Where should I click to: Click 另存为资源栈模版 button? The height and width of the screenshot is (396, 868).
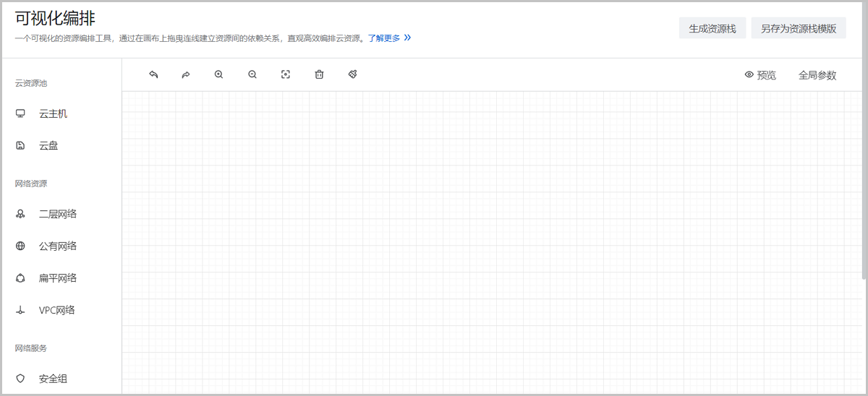799,29
